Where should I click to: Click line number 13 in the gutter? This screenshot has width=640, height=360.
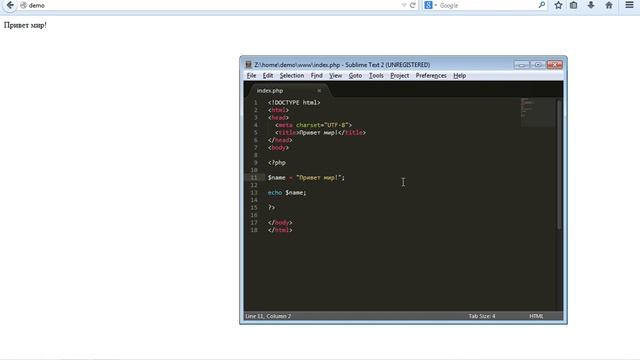click(x=254, y=192)
